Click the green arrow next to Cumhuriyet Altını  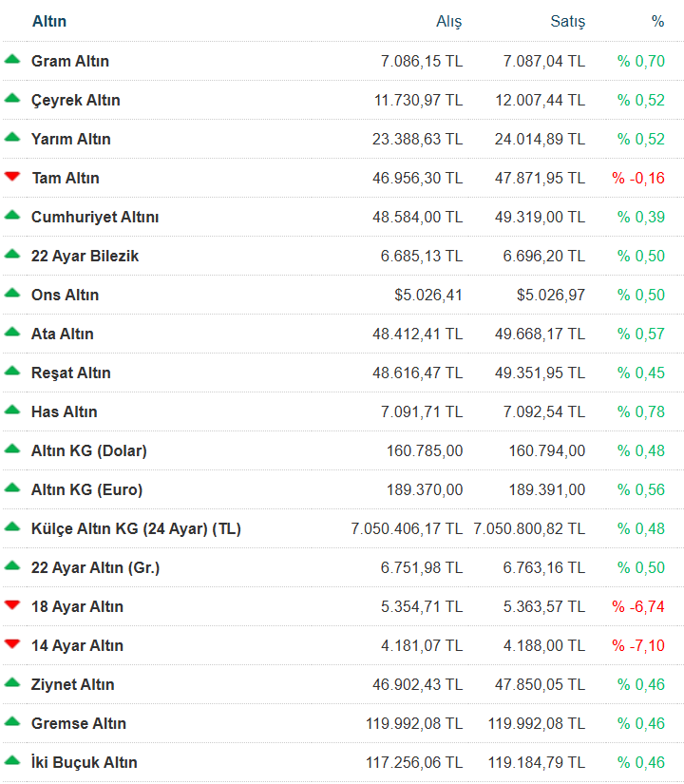pos(12,215)
